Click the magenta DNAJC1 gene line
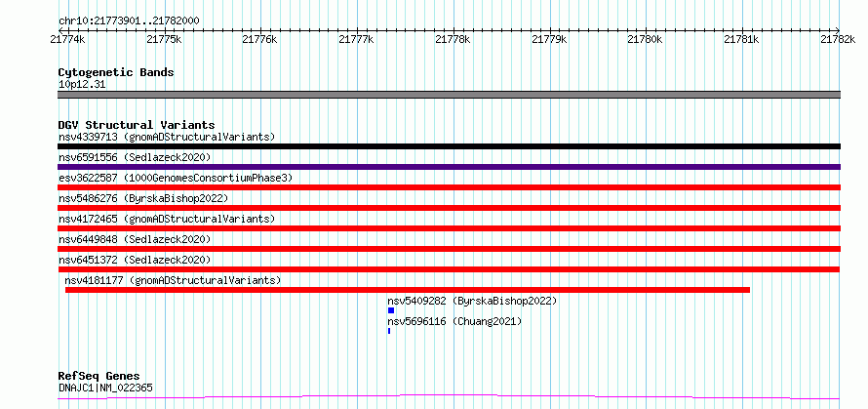The width and height of the screenshot is (868, 409). (449, 397)
